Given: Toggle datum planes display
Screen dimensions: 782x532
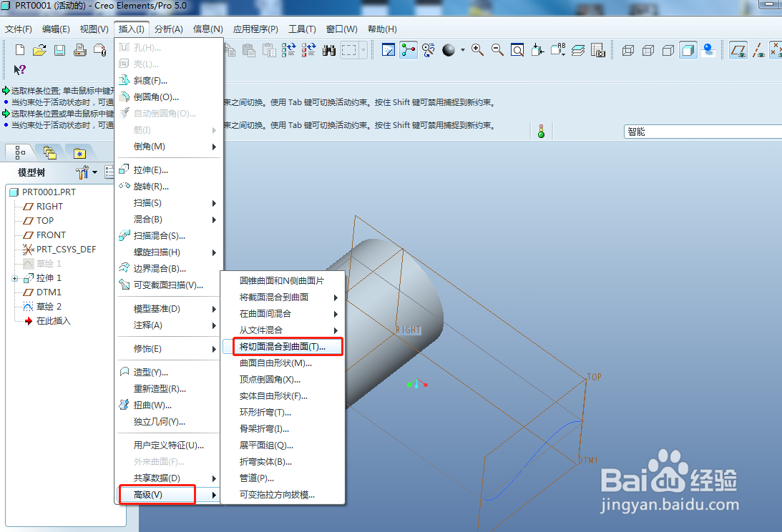Looking at the screenshot, I should pos(738,50).
